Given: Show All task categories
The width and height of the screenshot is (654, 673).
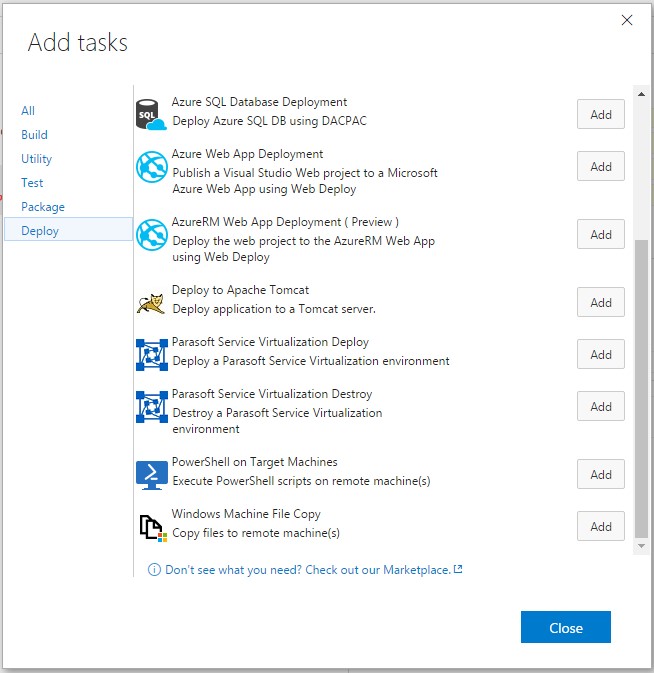Looking at the screenshot, I should coord(28,111).
